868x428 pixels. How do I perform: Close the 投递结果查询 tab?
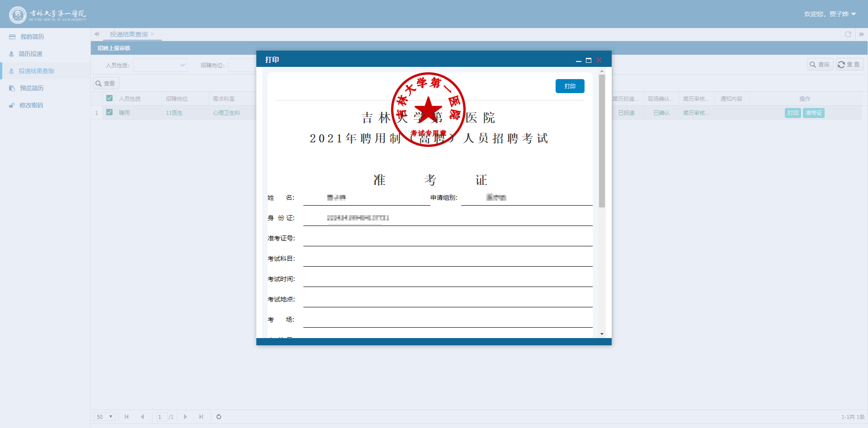pyautogui.click(x=152, y=34)
